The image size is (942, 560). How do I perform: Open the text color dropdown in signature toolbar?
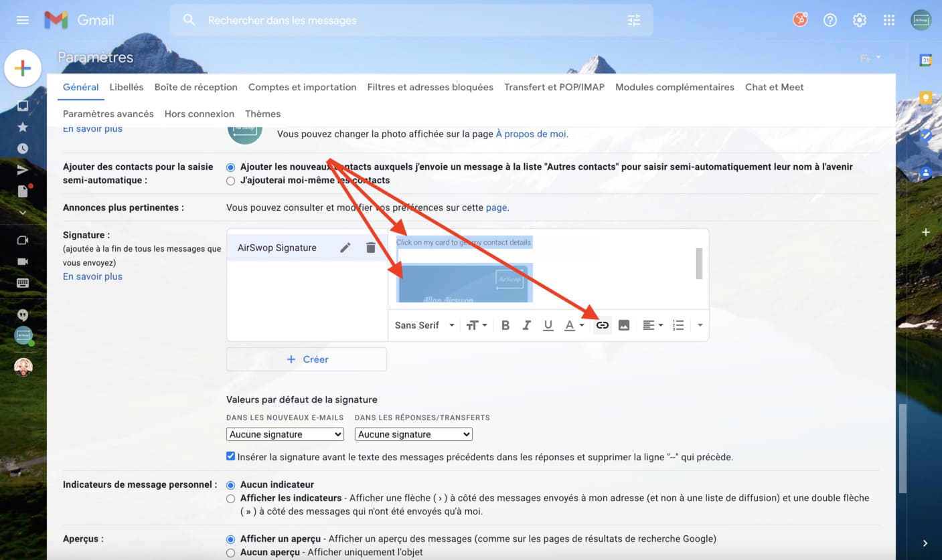point(574,325)
